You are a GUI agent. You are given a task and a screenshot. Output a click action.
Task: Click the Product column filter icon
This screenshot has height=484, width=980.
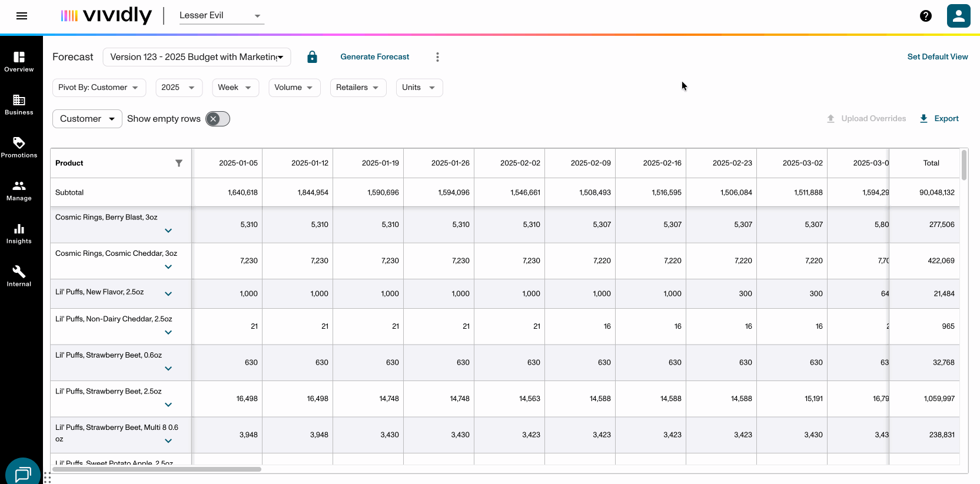tap(179, 163)
